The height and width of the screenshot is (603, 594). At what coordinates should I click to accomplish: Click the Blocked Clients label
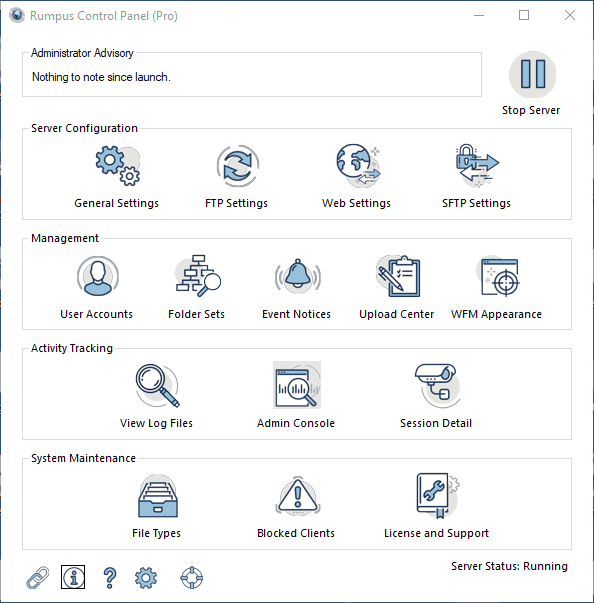click(296, 533)
